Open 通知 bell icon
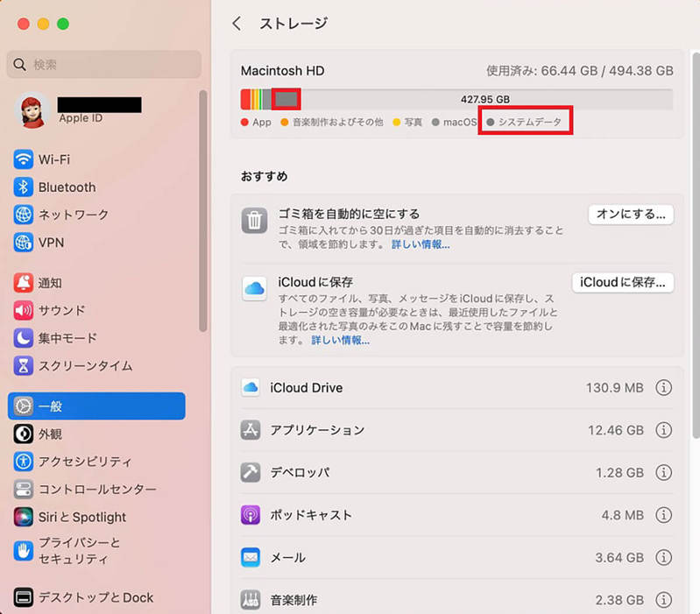This screenshot has height=614, width=700. tap(23, 283)
